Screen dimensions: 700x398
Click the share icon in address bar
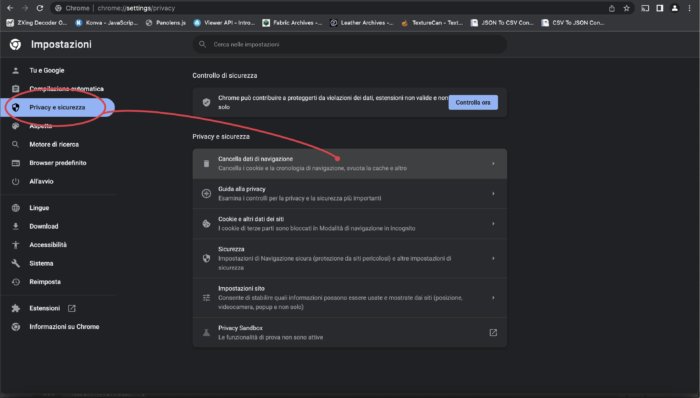[x=612, y=8]
